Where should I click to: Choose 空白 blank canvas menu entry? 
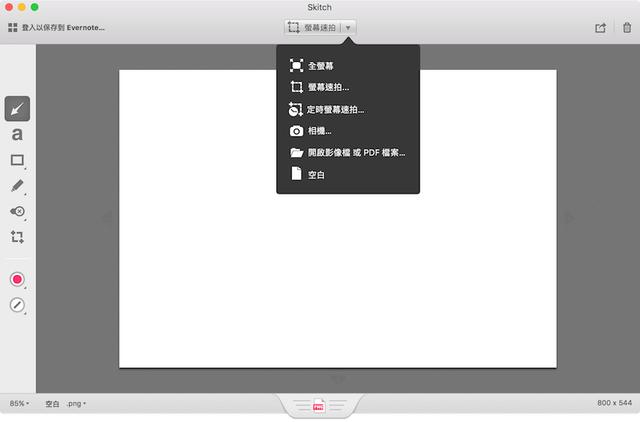click(x=348, y=174)
